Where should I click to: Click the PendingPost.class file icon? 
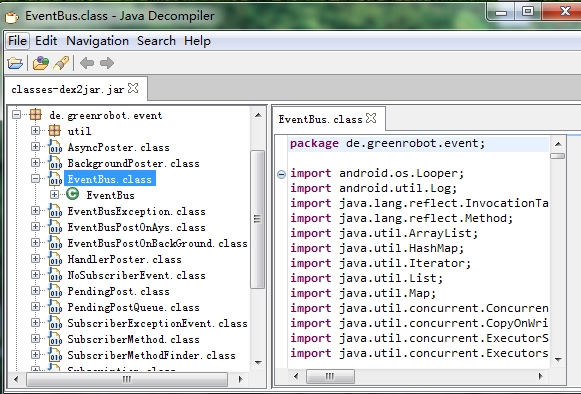click(x=55, y=291)
